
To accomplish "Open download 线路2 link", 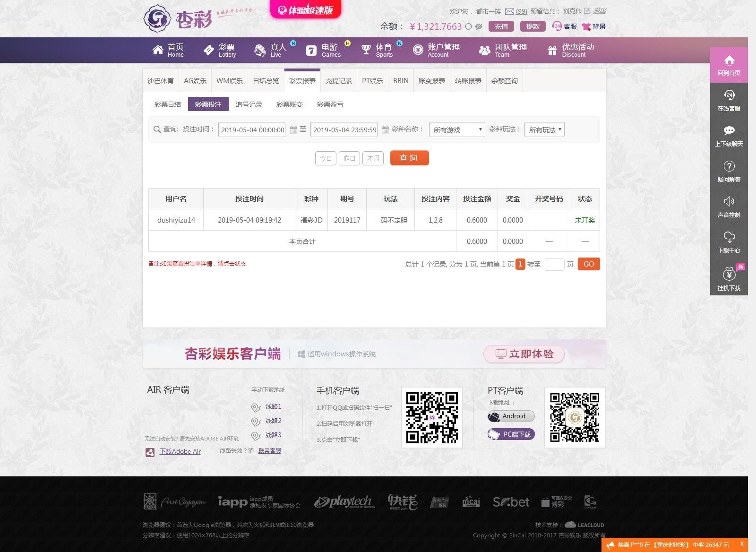I will click(x=273, y=421).
